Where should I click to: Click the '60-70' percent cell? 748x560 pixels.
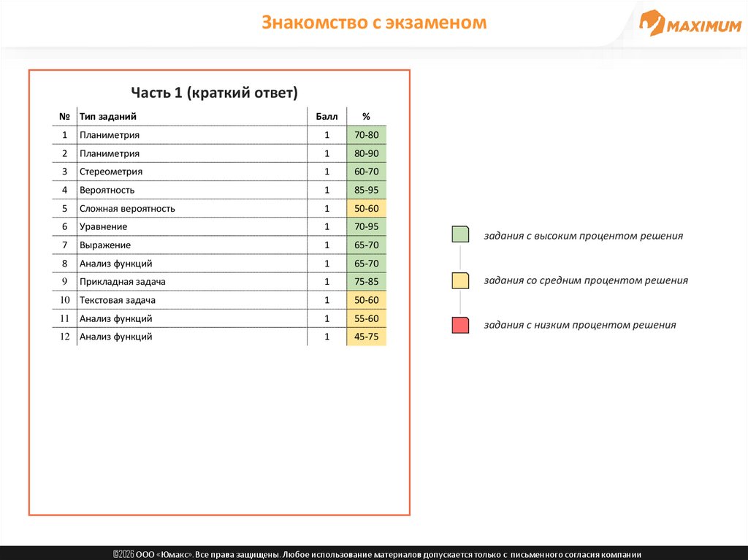pos(367,172)
